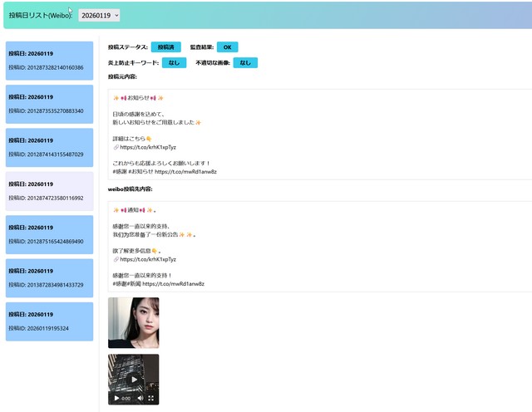Click the 投稿済 status badge
532x412 pixels.
click(165, 47)
